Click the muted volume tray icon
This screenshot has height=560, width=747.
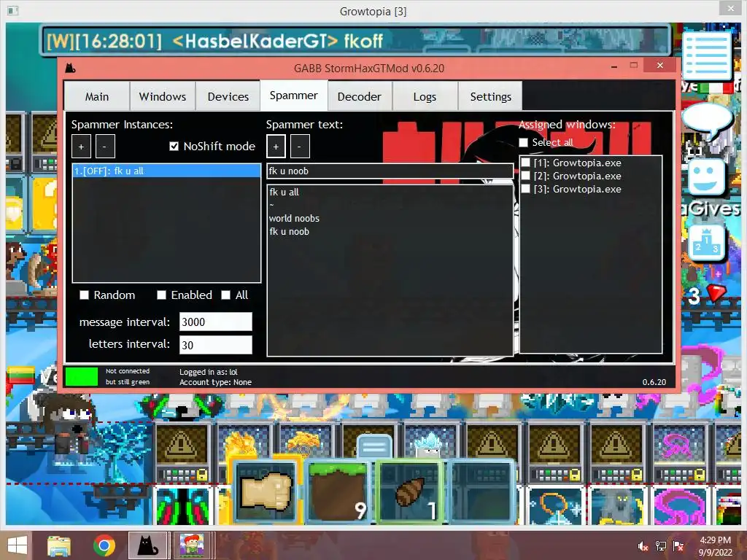(x=643, y=546)
